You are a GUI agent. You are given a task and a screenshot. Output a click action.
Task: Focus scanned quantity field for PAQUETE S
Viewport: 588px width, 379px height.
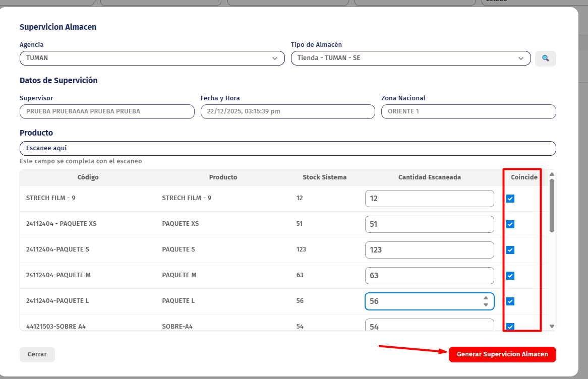429,250
